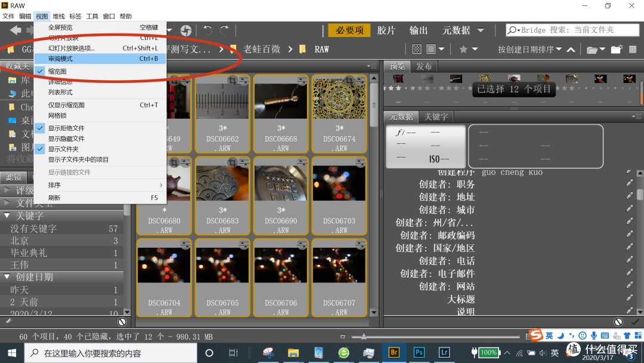Click the Cortana circle icon
Image resolution: width=644 pixels, height=363 pixels.
209,353
